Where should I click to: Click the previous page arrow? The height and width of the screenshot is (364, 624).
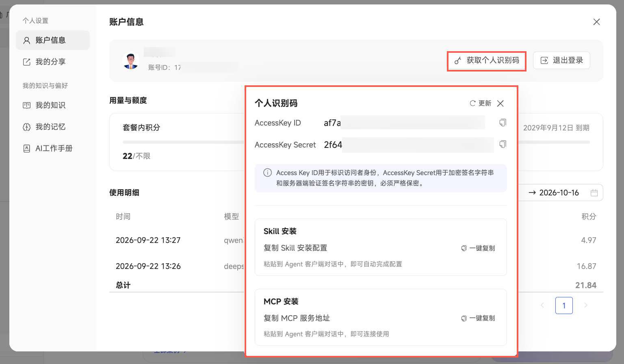coord(542,305)
